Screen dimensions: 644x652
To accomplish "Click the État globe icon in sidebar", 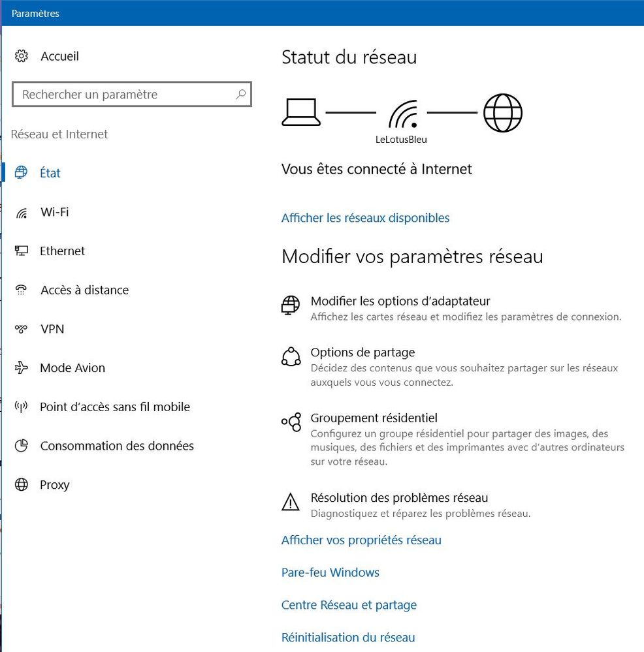I will pos(21,172).
